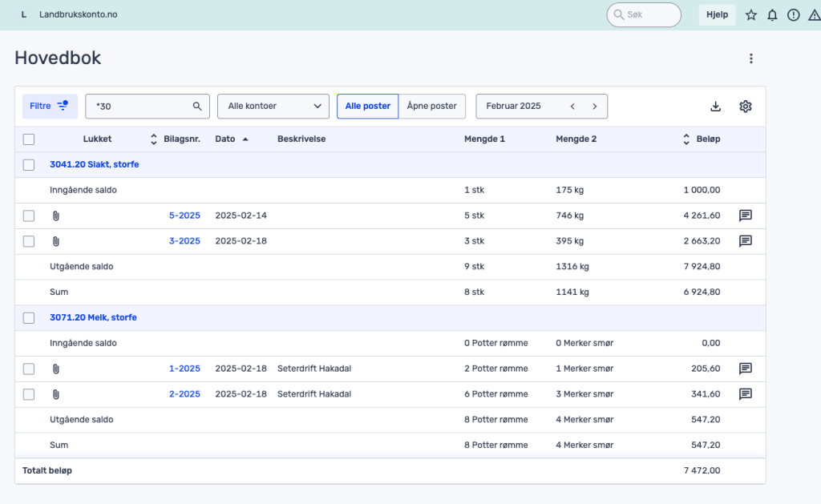Screen dimensions: 821x504
Task: Check the box for account 3041.20 Slakt
Action: pyautogui.click(x=29, y=165)
